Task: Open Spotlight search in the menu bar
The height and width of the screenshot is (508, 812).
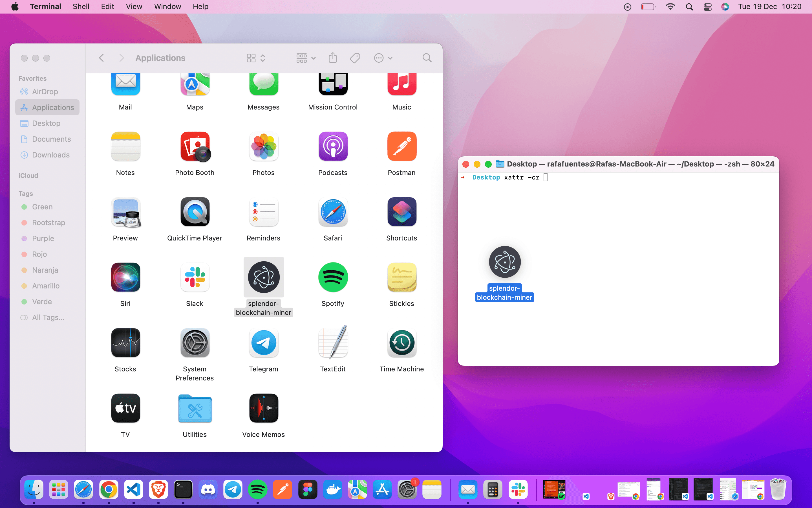Action: (689, 7)
